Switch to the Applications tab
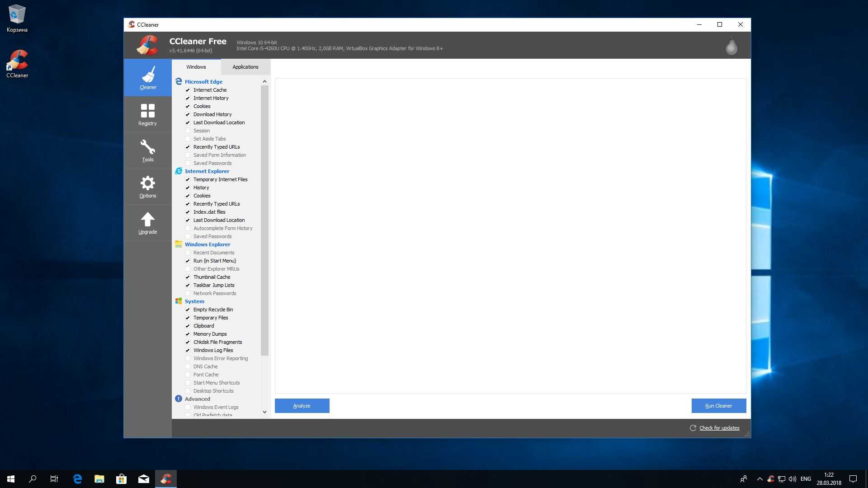Viewport: 868px width, 488px height. click(245, 67)
